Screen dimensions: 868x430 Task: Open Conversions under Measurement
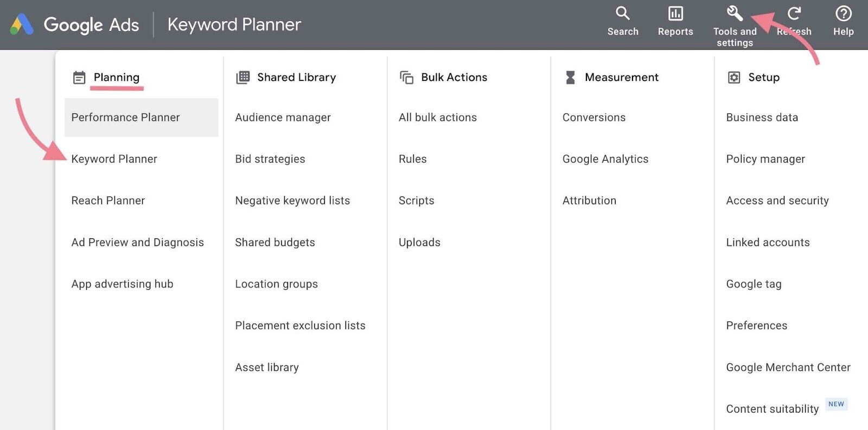[x=593, y=117]
